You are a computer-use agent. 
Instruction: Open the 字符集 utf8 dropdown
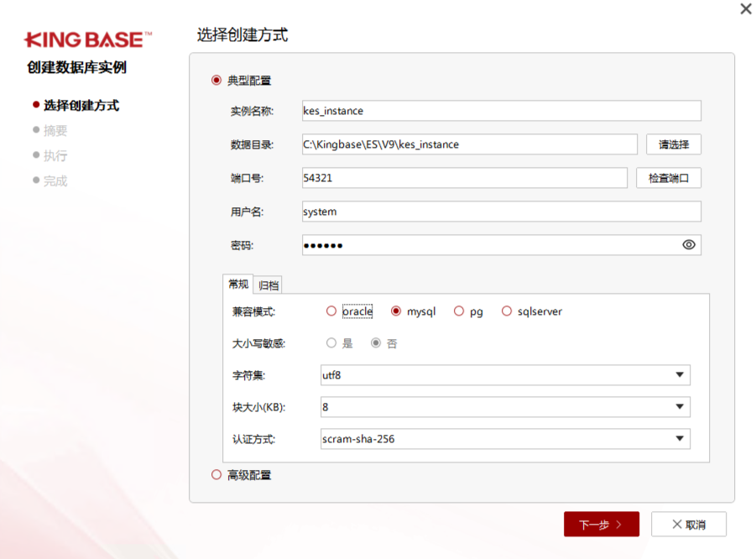[505, 374]
